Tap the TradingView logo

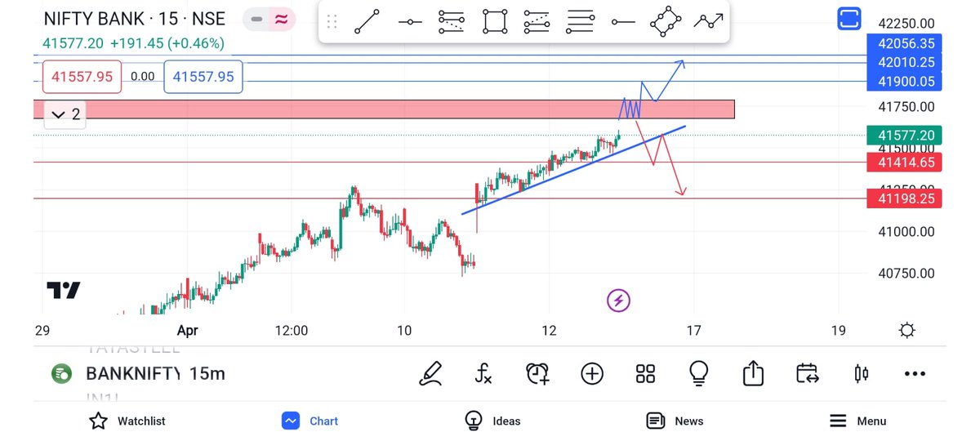[63, 291]
